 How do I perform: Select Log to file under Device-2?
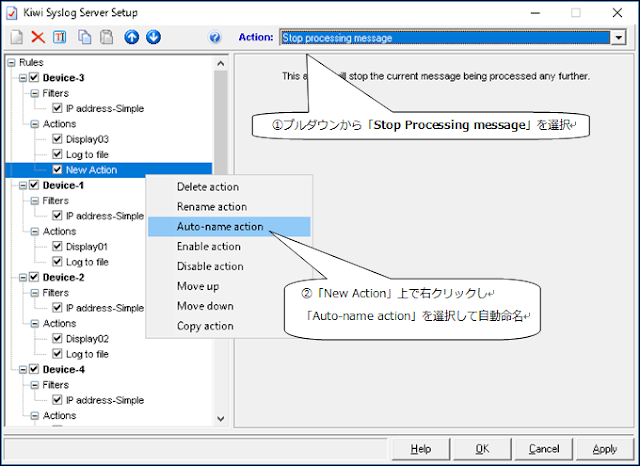[x=87, y=354]
